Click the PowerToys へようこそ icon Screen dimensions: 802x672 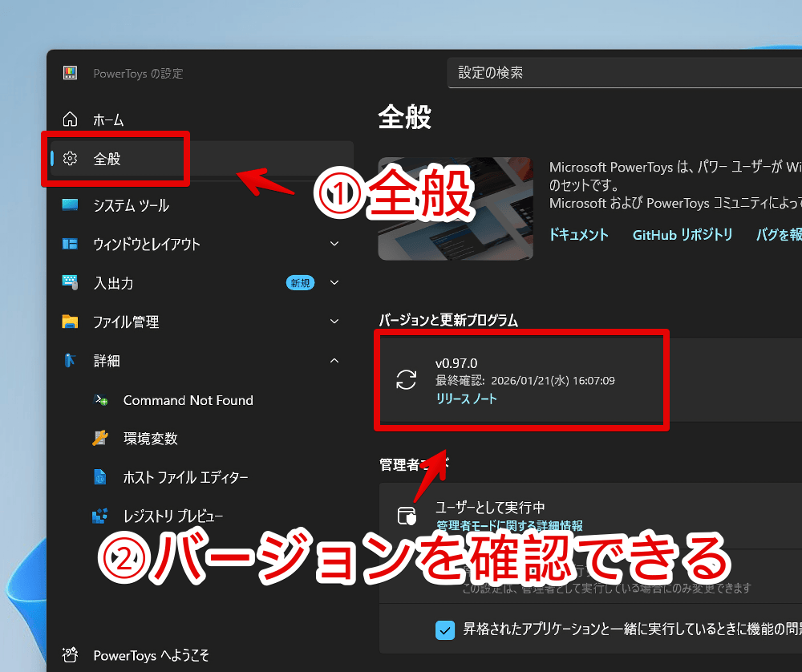[71, 655]
